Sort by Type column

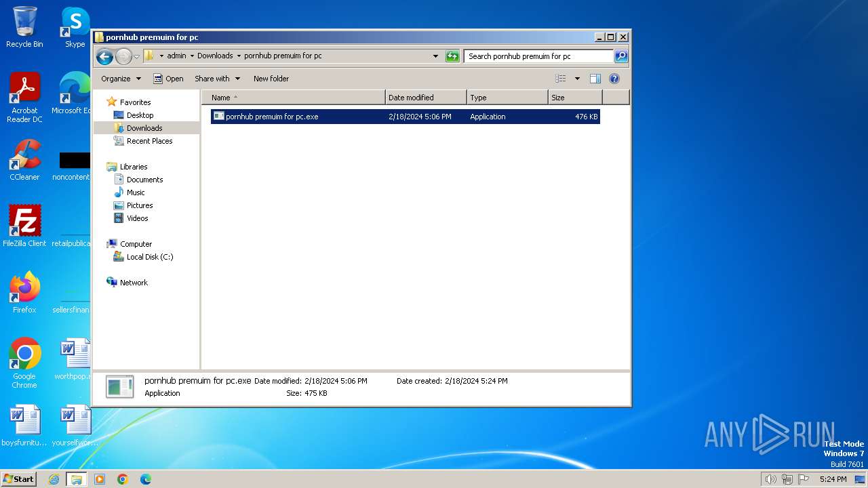coord(507,98)
